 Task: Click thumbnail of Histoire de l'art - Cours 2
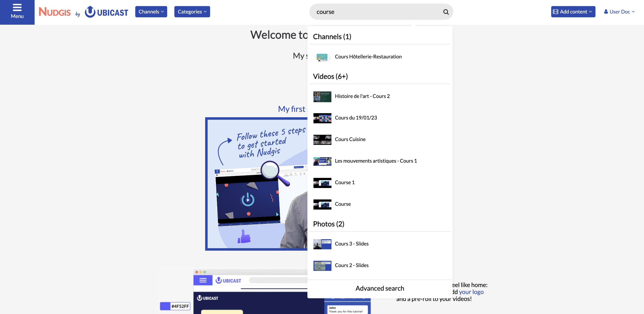click(x=322, y=97)
